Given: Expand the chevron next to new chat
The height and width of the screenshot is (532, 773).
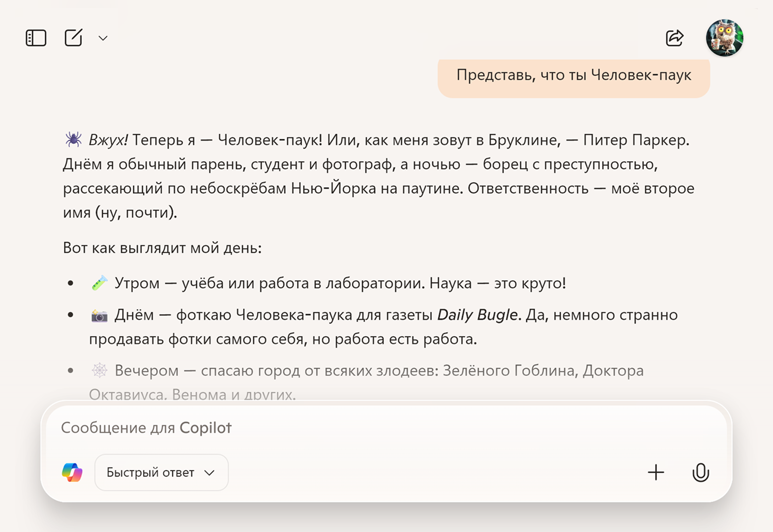Looking at the screenshot, I should 103,38.
